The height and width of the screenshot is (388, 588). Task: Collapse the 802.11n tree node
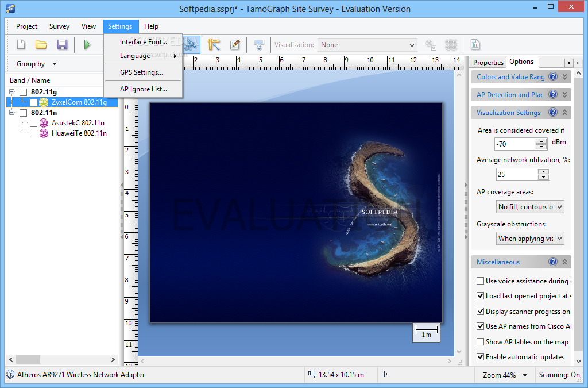coord(12,113)
